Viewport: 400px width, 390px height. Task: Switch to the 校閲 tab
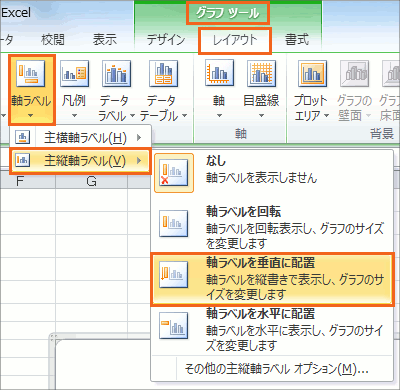pos(53,40)
